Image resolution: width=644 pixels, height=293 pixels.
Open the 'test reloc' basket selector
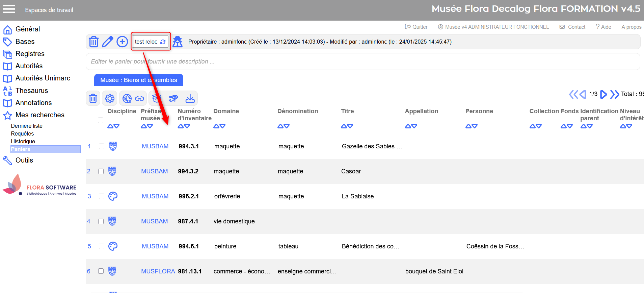pos(150,42)
